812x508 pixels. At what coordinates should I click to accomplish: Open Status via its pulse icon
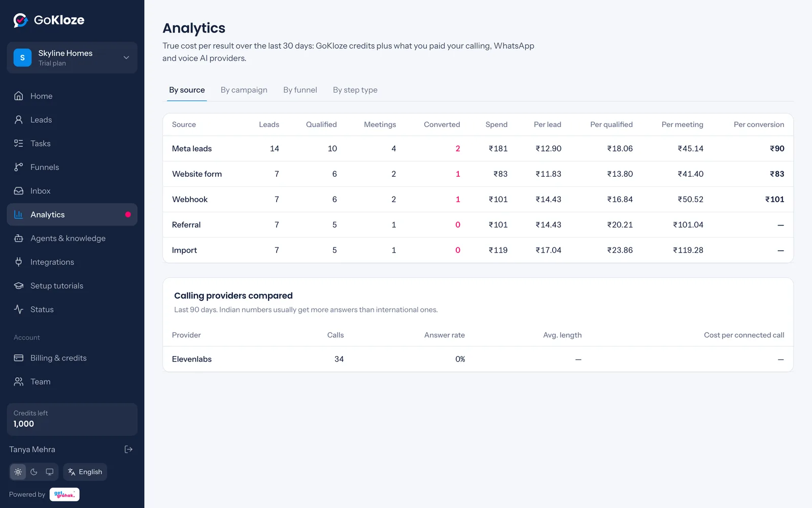click(x=19, y=309)
